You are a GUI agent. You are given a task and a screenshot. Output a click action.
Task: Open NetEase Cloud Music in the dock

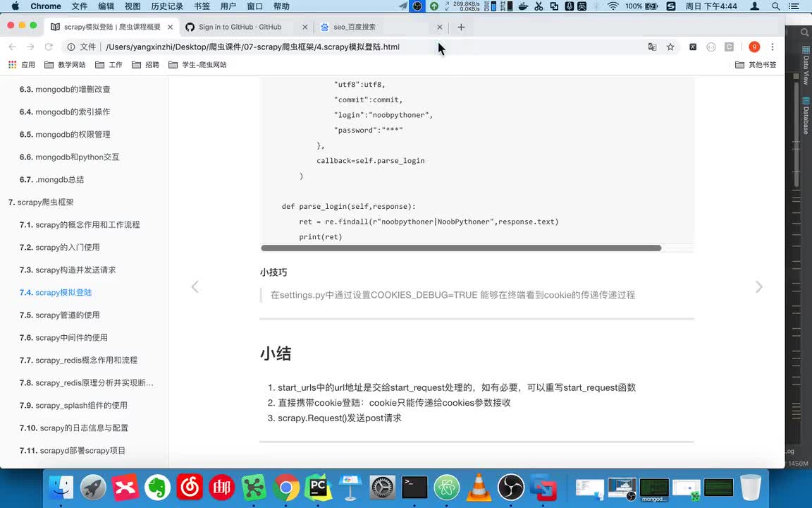[x=190, y=488]
